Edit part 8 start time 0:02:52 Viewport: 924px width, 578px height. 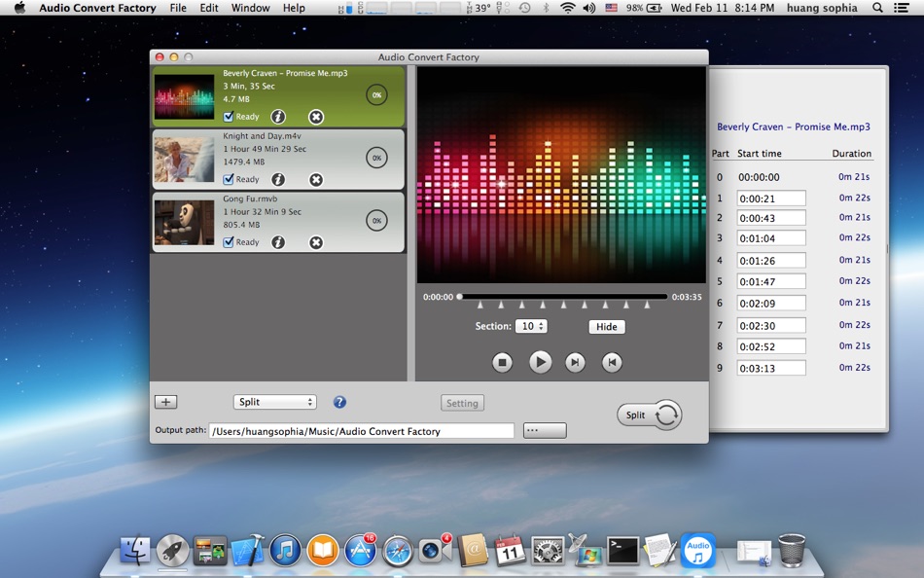pyautogui.click(x=770, y=346)
